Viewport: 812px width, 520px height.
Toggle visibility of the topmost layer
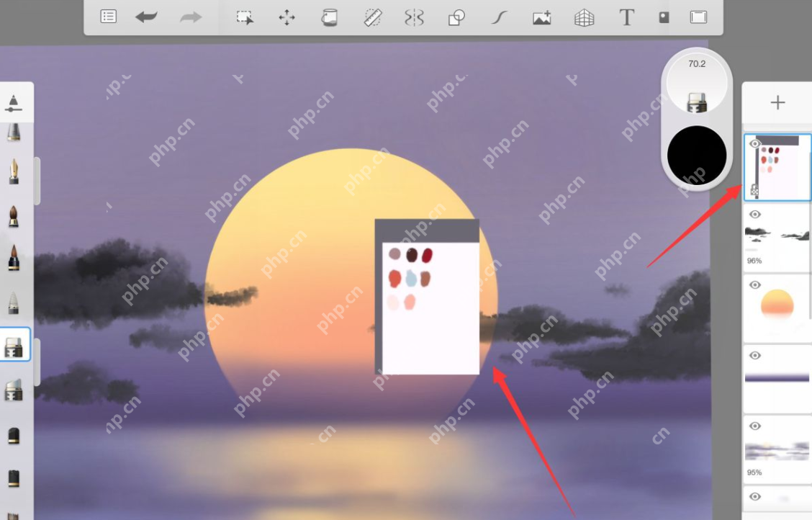tap(754, 143)
